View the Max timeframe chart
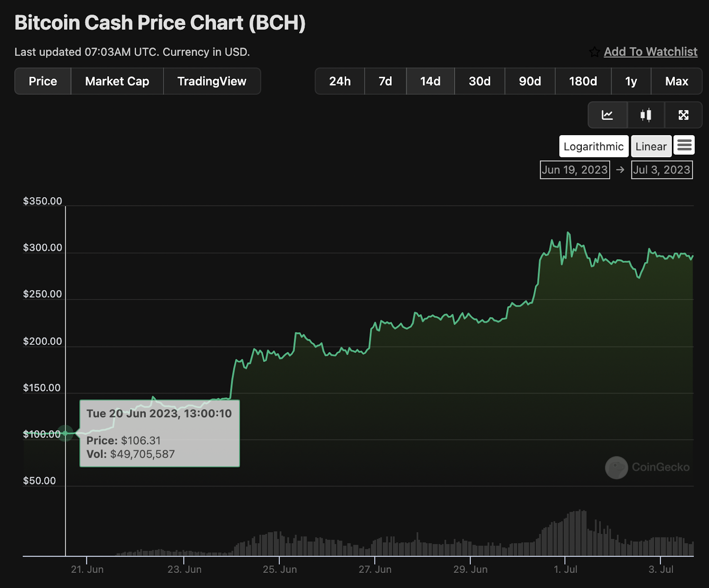Screen dimensions: 709x588 (x=677, y=81)
